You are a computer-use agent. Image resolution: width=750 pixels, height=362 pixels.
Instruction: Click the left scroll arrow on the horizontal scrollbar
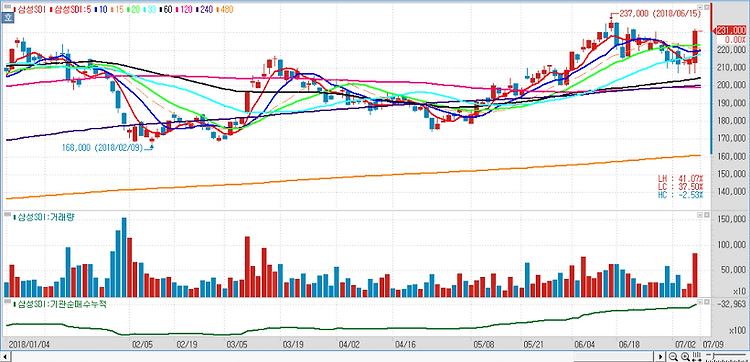tap(6, 357)
